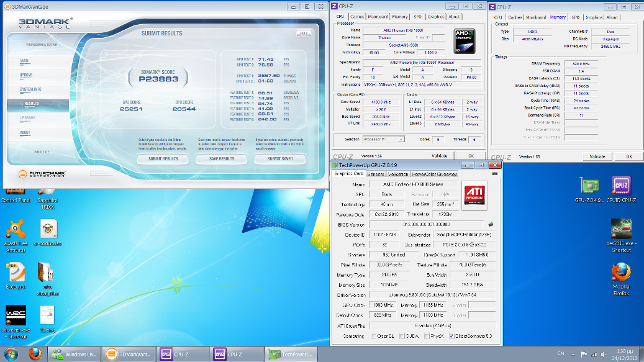Click Submit Saved button in 3DMark

[279, 159]
